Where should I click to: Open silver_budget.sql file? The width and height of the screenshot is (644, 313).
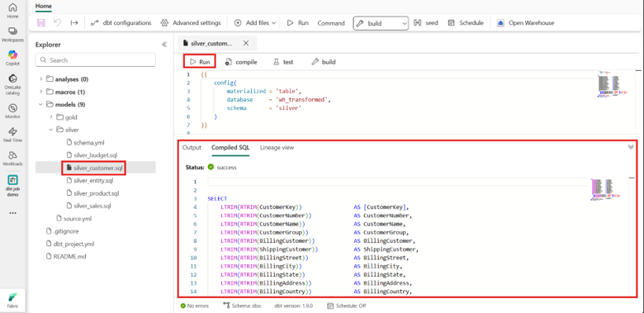[x=92, y=155]
